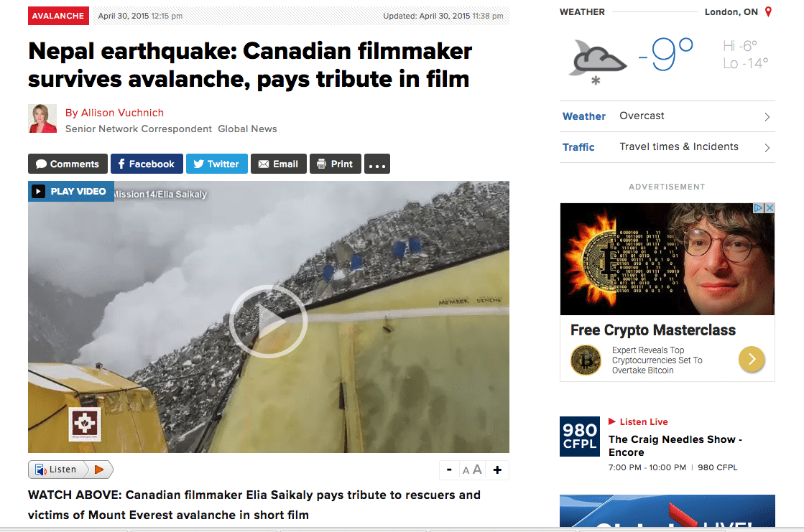Click the yellow arrow on crypto ad
Screen dimensions: 804x532
(752, 359)
